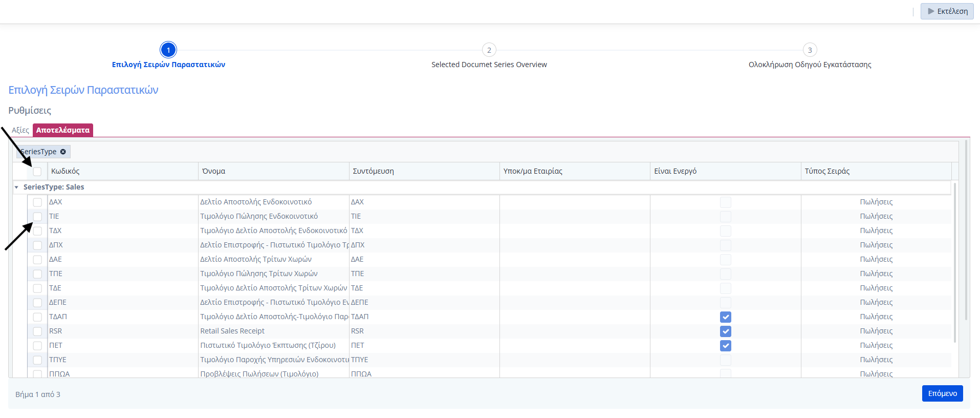Sort by Κωδικός column header
The height and width of the screenshot is (418, 980).
(x=66, y=171)
